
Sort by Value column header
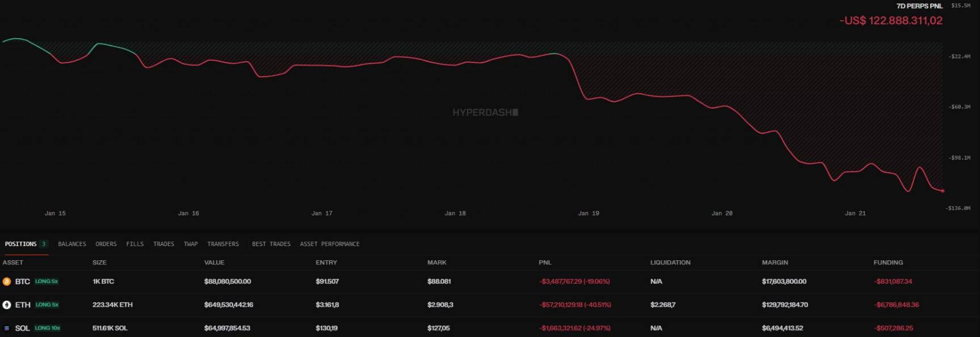[x=214, y=263]
